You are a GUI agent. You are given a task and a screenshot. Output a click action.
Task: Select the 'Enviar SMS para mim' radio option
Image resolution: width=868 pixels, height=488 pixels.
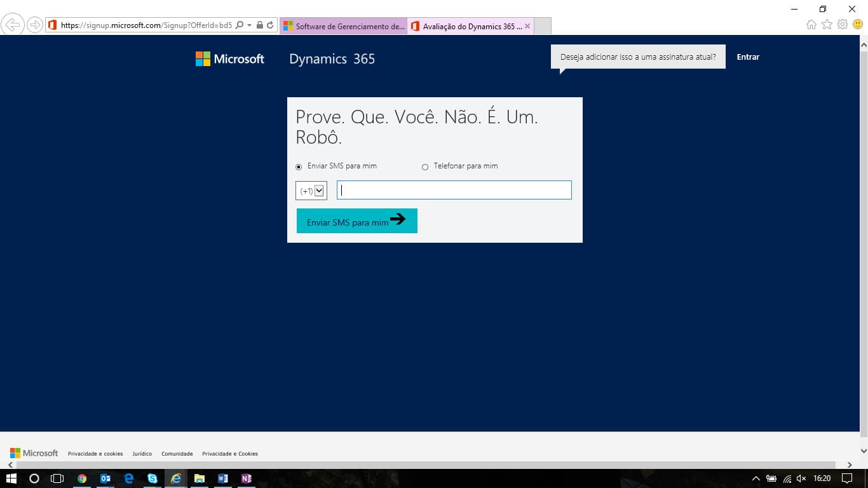pyautogui.click(x=299, y=167)
